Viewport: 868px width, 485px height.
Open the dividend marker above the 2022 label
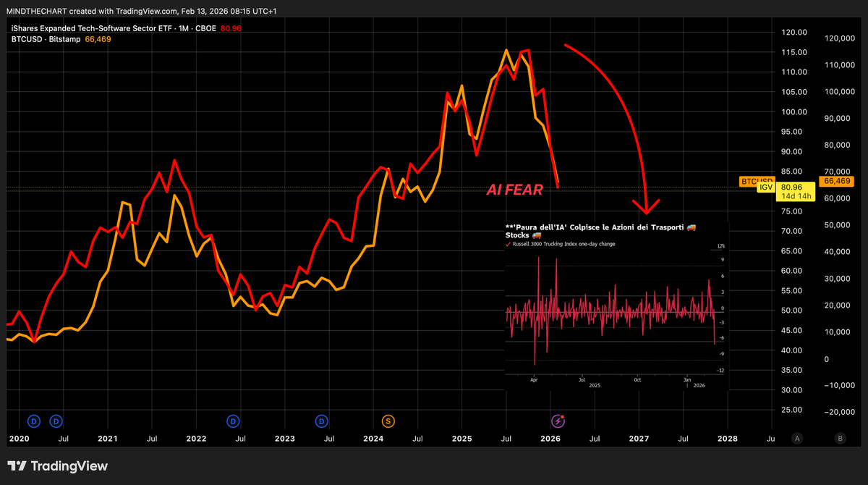(x=233, y=421)
